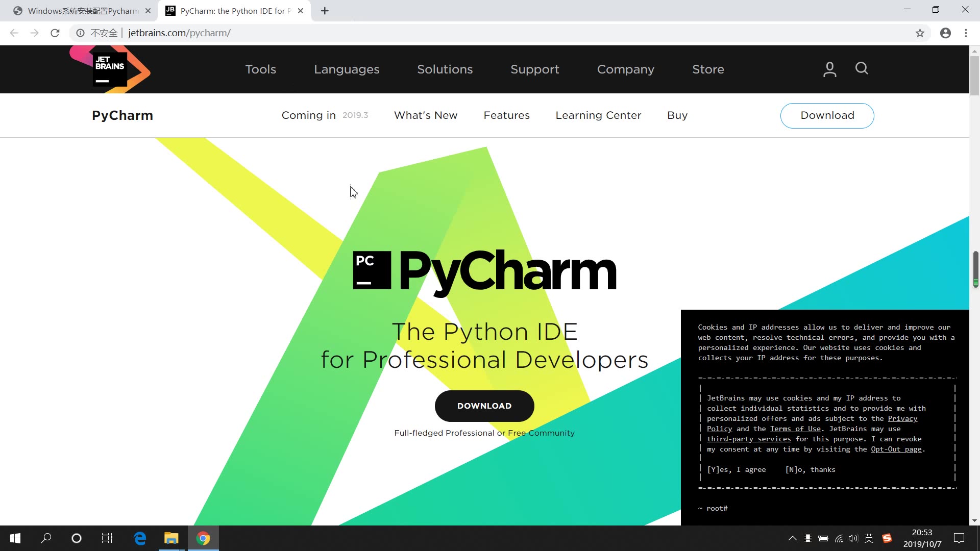Click the search icon in navbar
This screenshot has width=980, height=551.
pyautogui.click(x=862, y=69)
